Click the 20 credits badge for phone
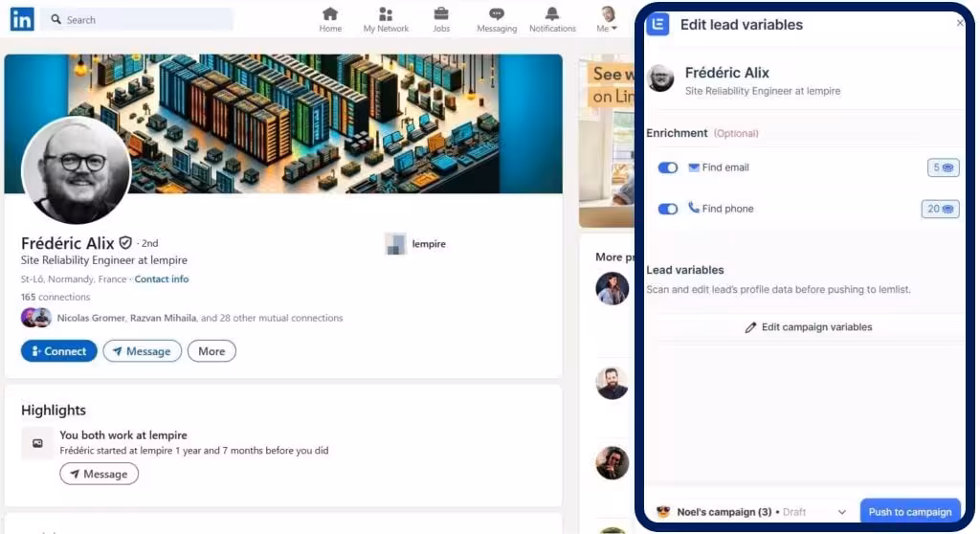Viewport: 980px width, 534px height. click(x=940, y=209)
